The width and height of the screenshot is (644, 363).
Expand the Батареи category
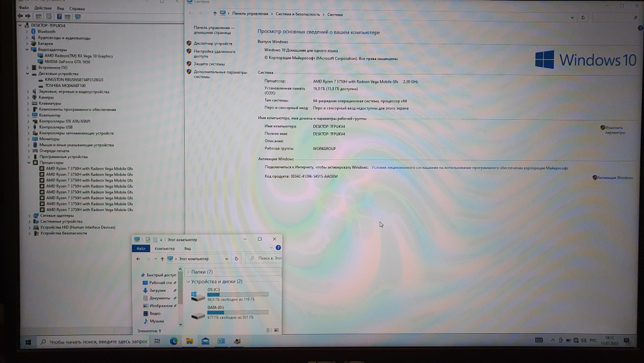pos(28,43)
